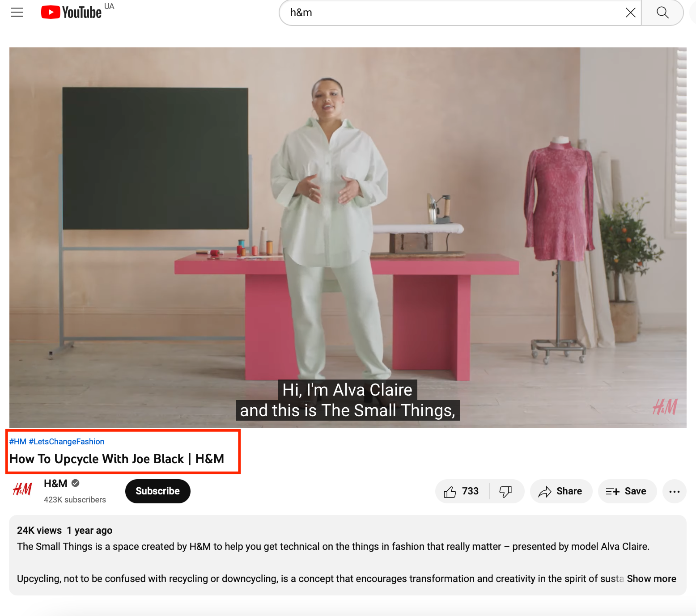Subscribe to the H&M channel
Image resolution: width=696 pixels, height=616 pixels.
pyautogui.click(x=157, y=491)
